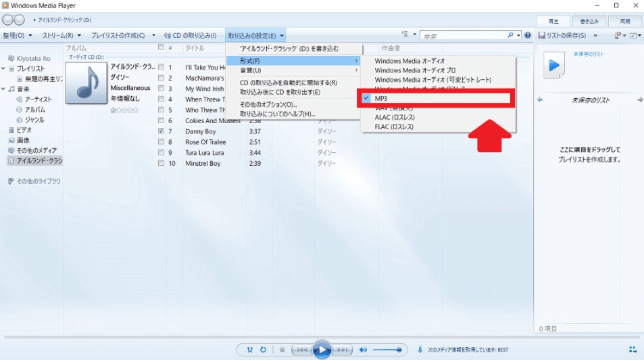Screen dimensions: 644x360
Task: Collapse the プレイリスト tree node
Action: 3,68
